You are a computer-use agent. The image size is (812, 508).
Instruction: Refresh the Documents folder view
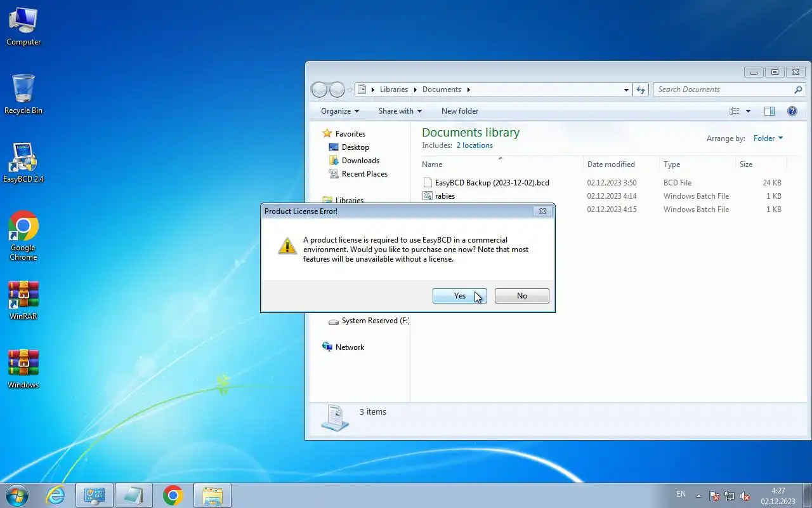641,90
